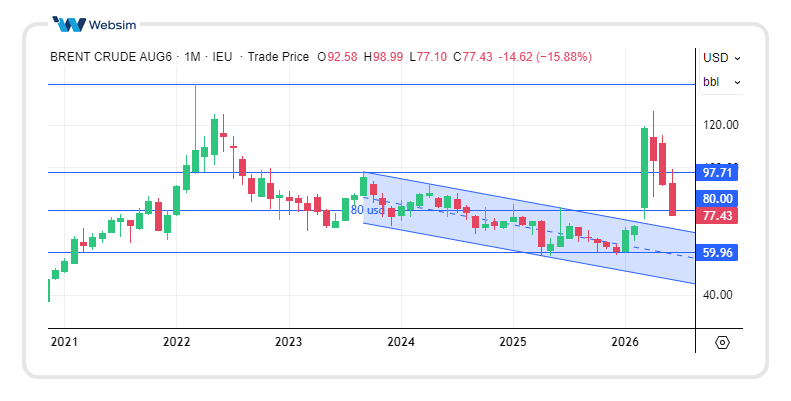The width and height of the screenshot is (791, 401).
Task: Click the '80 usd' text annotation
Action: [367, 209]
